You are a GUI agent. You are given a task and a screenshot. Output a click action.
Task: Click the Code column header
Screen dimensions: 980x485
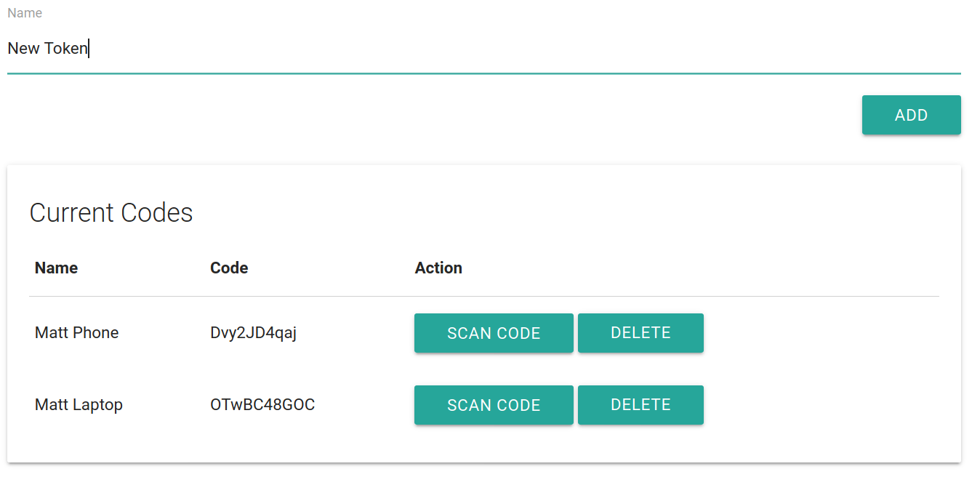(229, 268)
